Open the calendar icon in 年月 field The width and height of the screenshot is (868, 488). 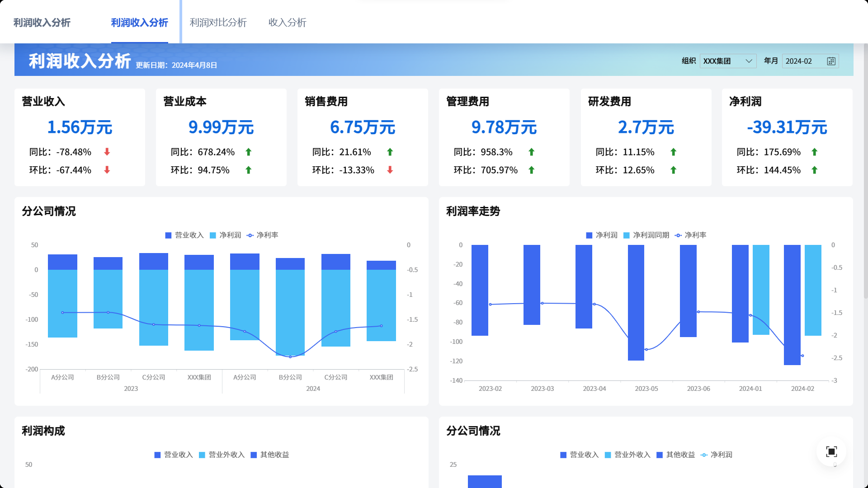pyautogui.click(x=831, y=61)
